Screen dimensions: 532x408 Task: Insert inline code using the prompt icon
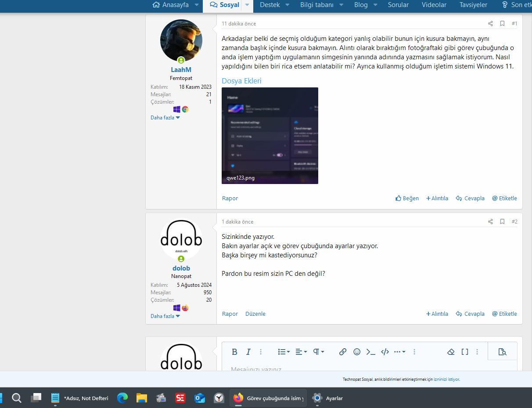point(371,352)
